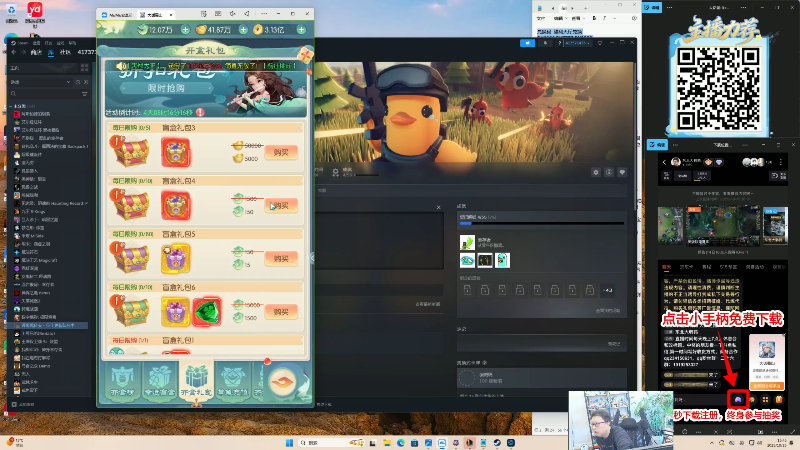The height and width of the screenshot is (450, 800).
Task: Click the red gift box item in 盲盒礼包4
Action: (x=176, y=205)
